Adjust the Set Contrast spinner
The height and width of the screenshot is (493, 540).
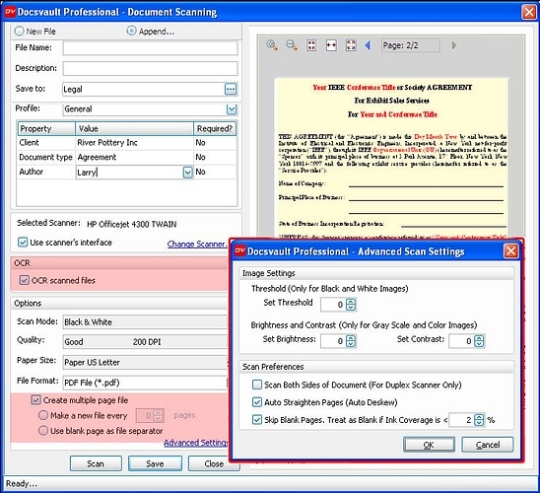479,341
